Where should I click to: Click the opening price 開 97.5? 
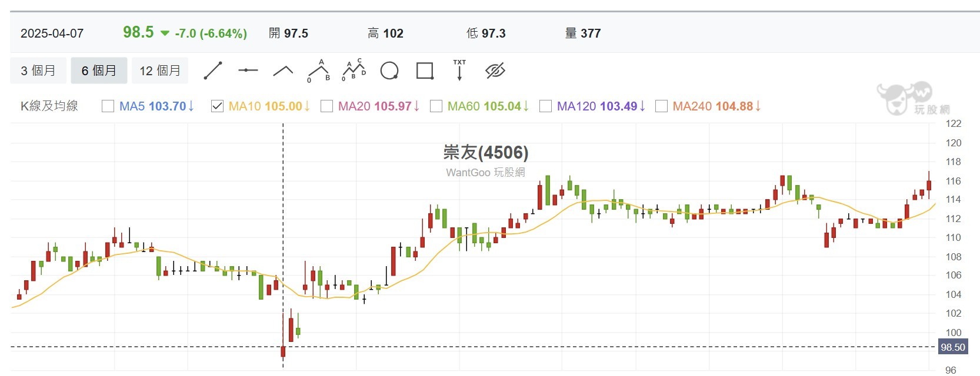click(x=288, y=33)
